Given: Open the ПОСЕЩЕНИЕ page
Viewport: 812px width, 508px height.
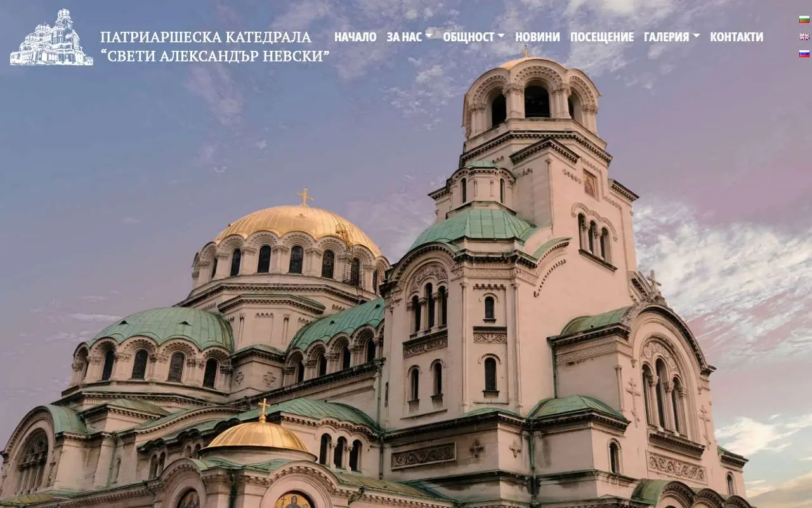Looking at the screenshot, I should (601, 37).
